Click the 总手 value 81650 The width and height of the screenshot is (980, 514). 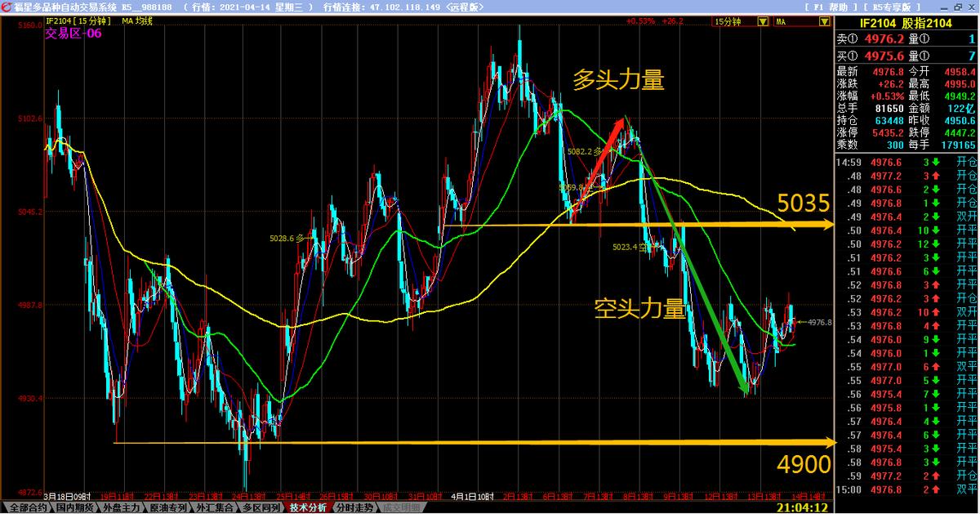[891, 109]
